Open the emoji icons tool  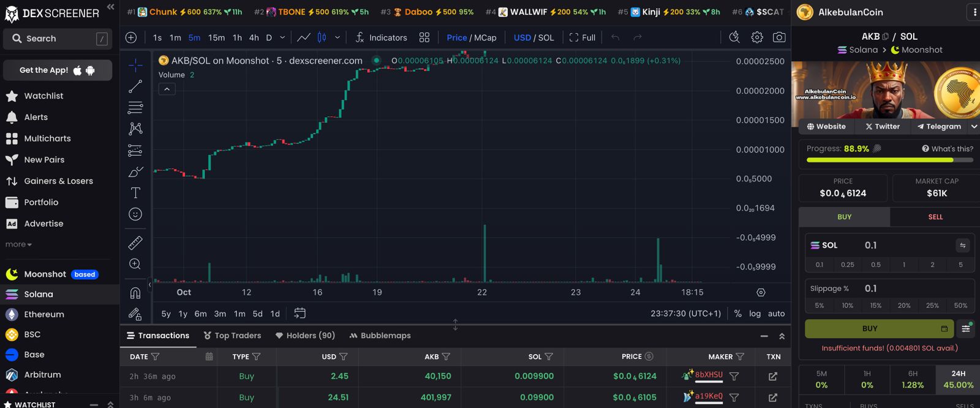point(135,214)
